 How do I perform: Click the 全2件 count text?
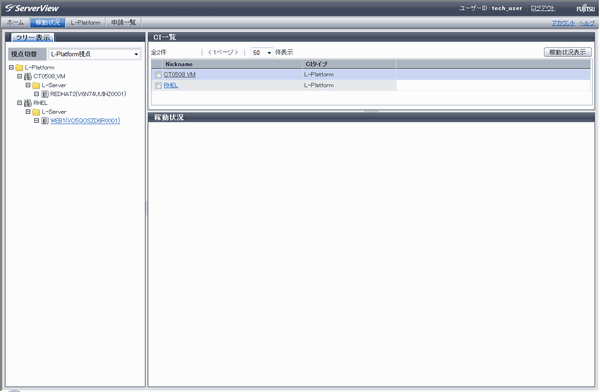point(158,52)
